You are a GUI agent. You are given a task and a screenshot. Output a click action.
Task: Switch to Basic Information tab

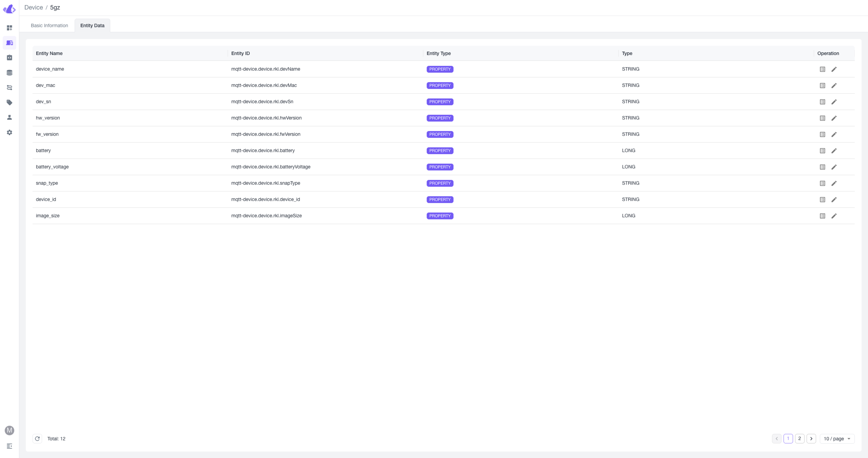pyautogui.click(x=50, y=25)
